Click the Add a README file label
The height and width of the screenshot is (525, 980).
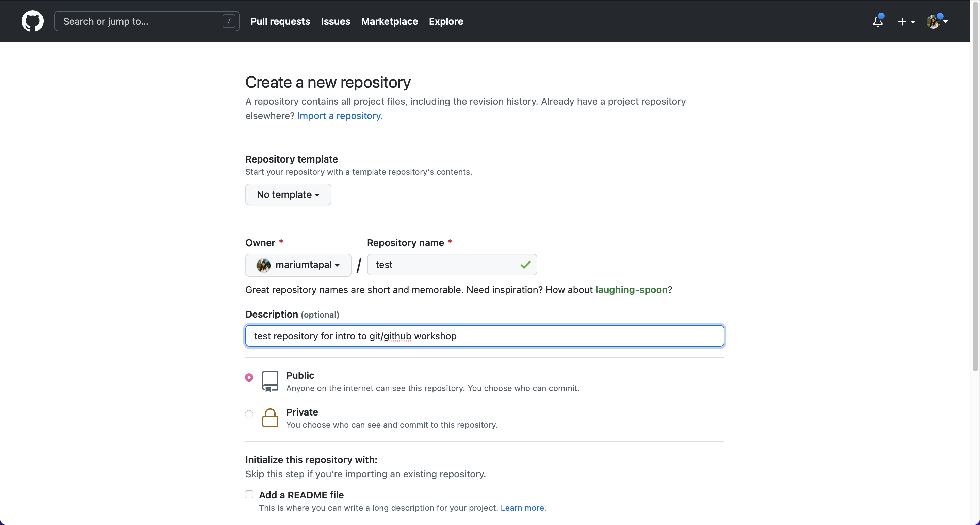301,495
